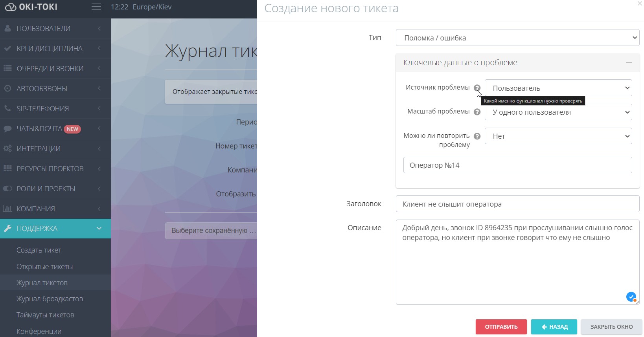Click the Создание нового тикета heading
644x337 pixels.
331,8
